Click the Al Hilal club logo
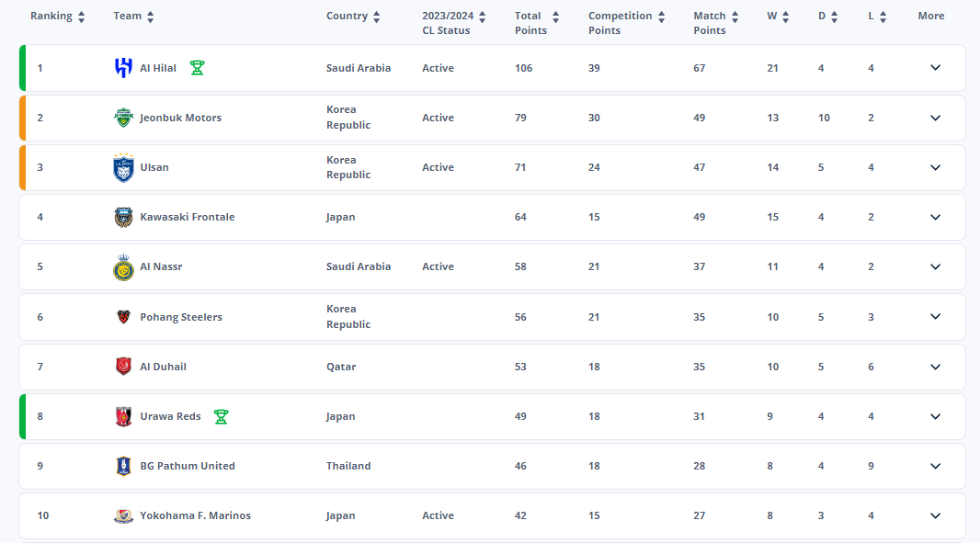Screen dimensions: 980x543 [x=123, y=68]
